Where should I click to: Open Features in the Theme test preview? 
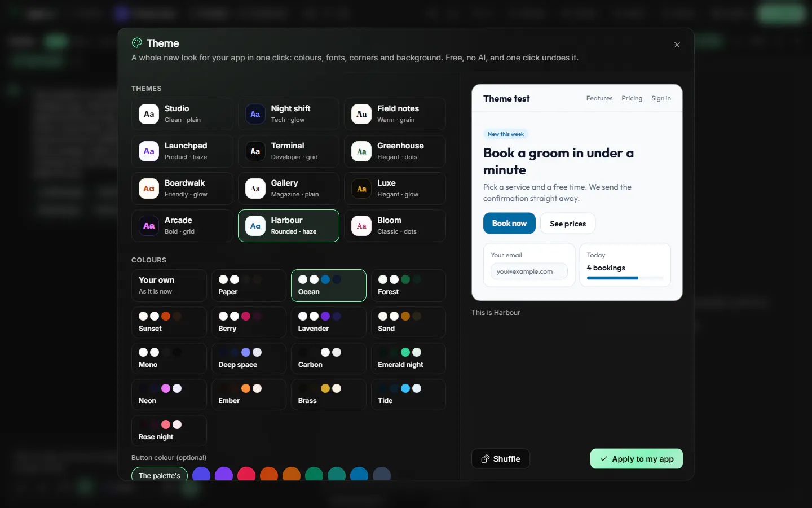[599, 98]
